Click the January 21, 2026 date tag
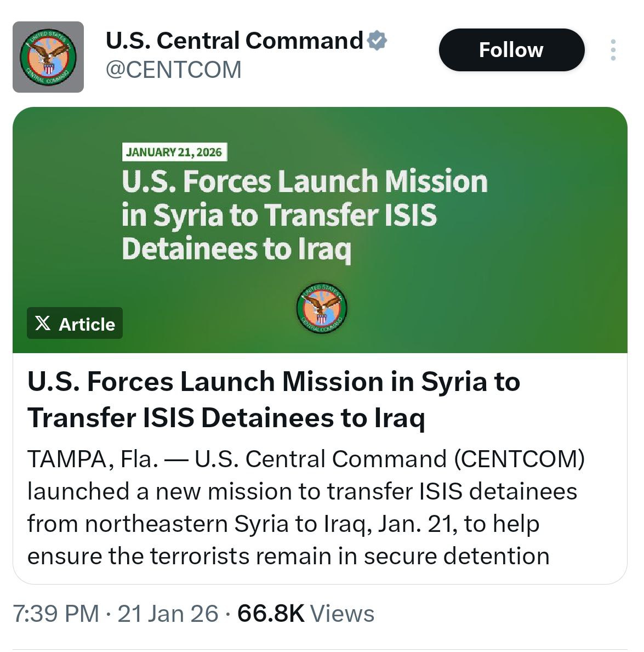Viewport: 644px width, 652px height. pos(174,152)
